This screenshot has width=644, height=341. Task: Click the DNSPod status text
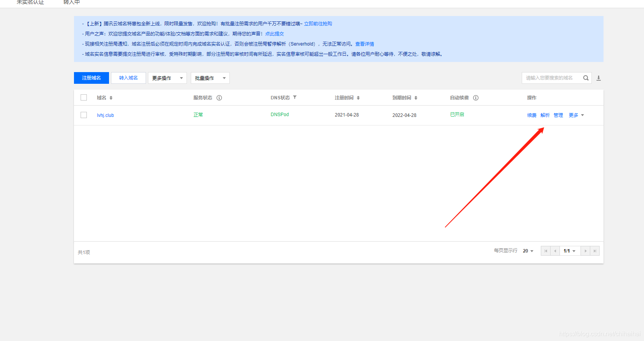[x=280, y=115]
